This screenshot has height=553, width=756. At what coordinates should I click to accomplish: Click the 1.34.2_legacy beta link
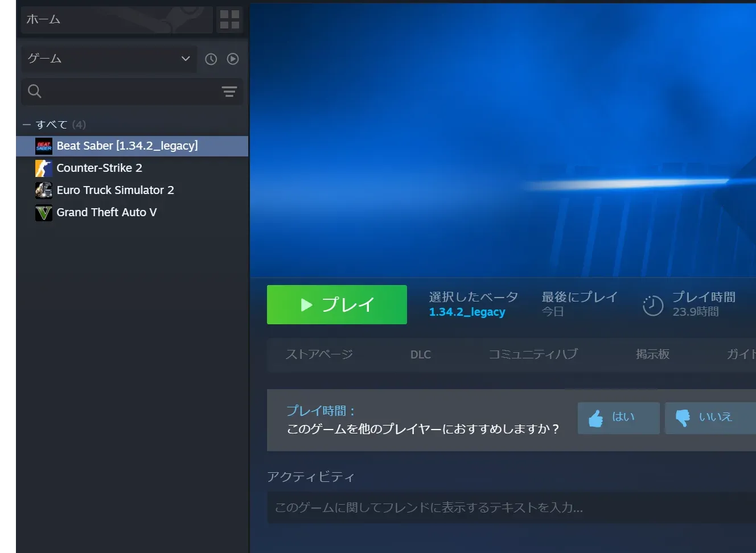467,312
